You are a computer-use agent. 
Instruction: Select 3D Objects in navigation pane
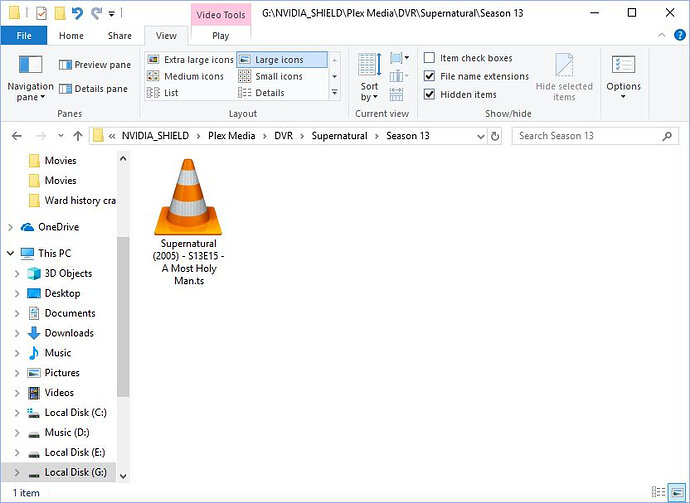[59, 273]
